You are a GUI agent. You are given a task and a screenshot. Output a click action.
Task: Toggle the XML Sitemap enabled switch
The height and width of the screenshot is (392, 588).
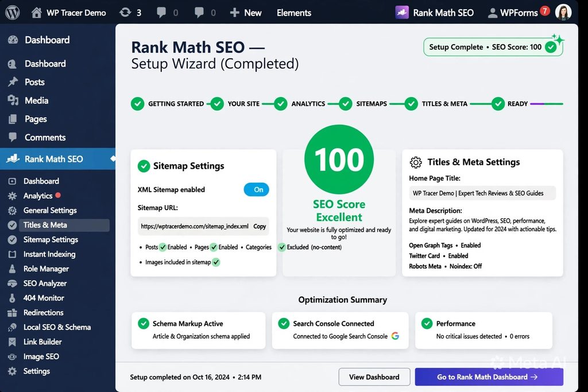(x=256, y=189)
